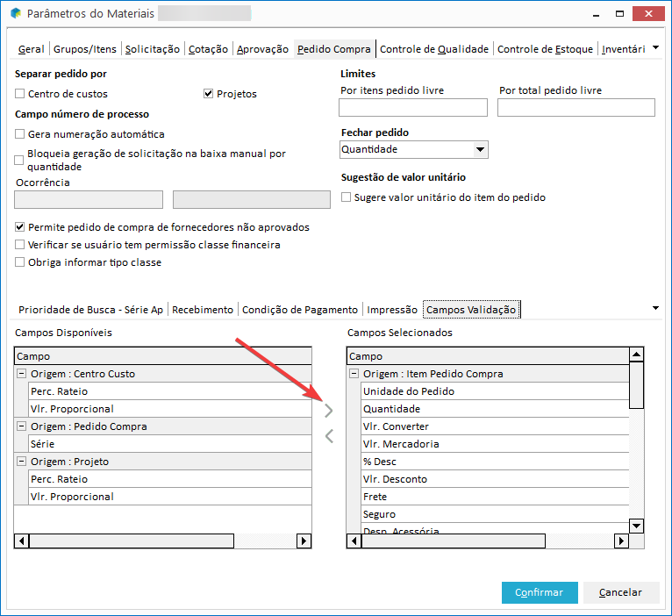Toggle Sugere valor unitário do item checkbox

tap(347, 197)
